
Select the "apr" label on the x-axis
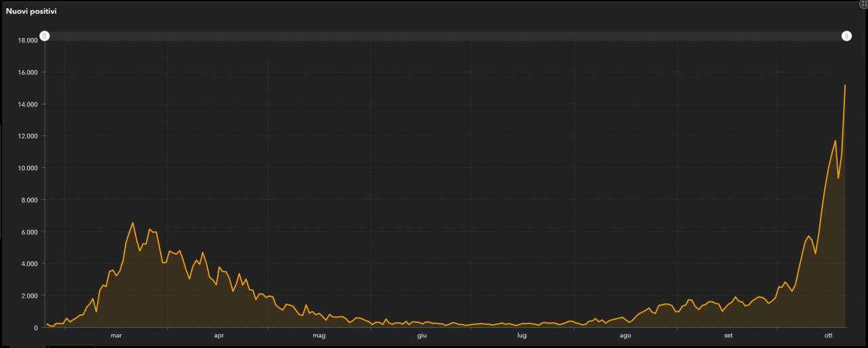(x=219, y=336)
